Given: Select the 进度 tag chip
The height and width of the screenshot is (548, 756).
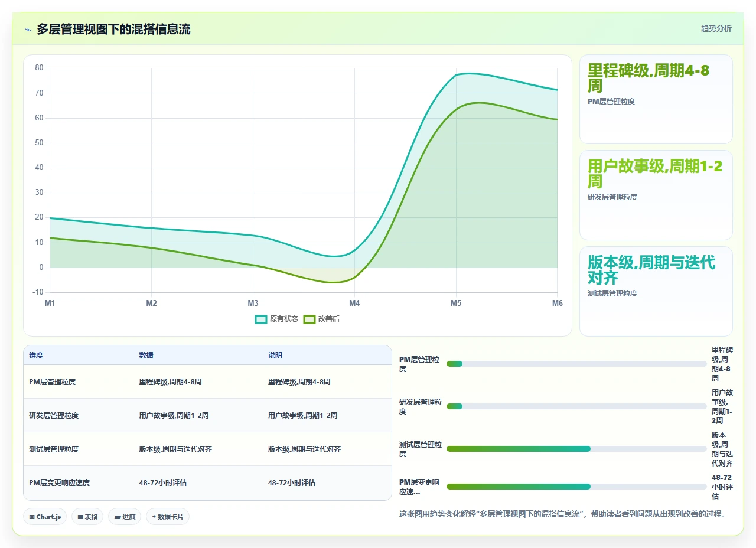Looking at the screenshot, I should pos(125,517).
